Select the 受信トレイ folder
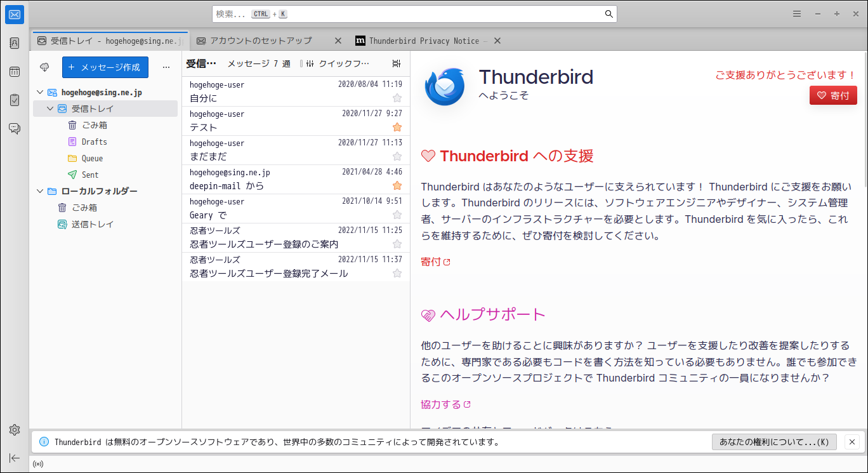The width and height of the screenshot is (868, 473). [x=105, y=109]
